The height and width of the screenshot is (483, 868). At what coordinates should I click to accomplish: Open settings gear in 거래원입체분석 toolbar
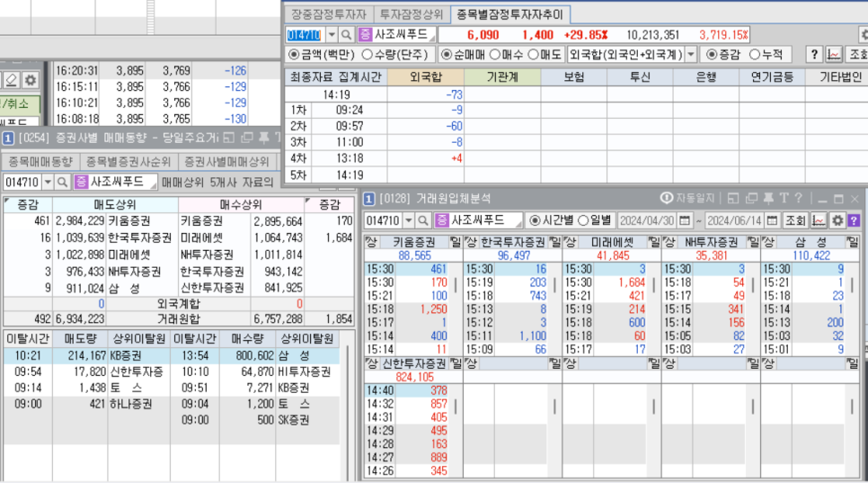(837, 220)
